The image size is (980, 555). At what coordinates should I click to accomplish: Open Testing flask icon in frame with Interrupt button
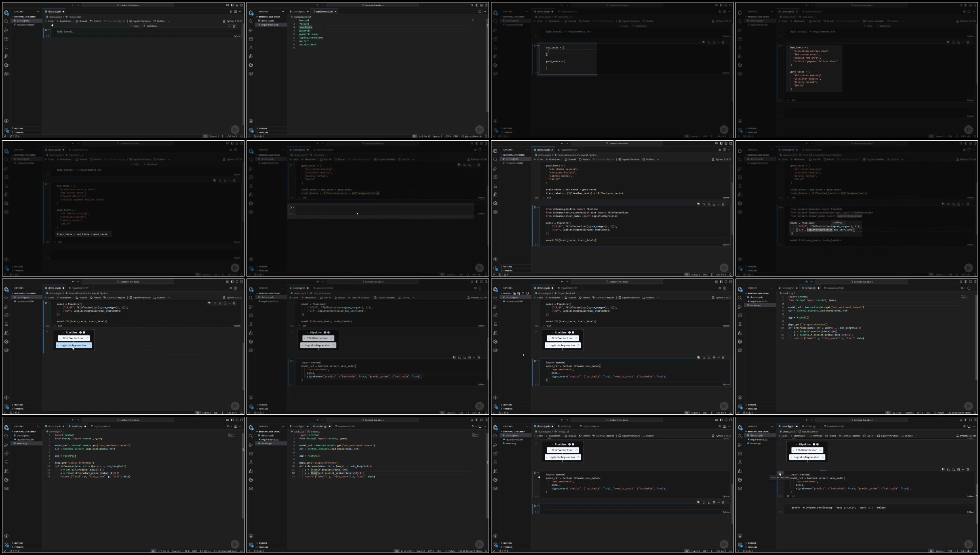tap(740, 462)
